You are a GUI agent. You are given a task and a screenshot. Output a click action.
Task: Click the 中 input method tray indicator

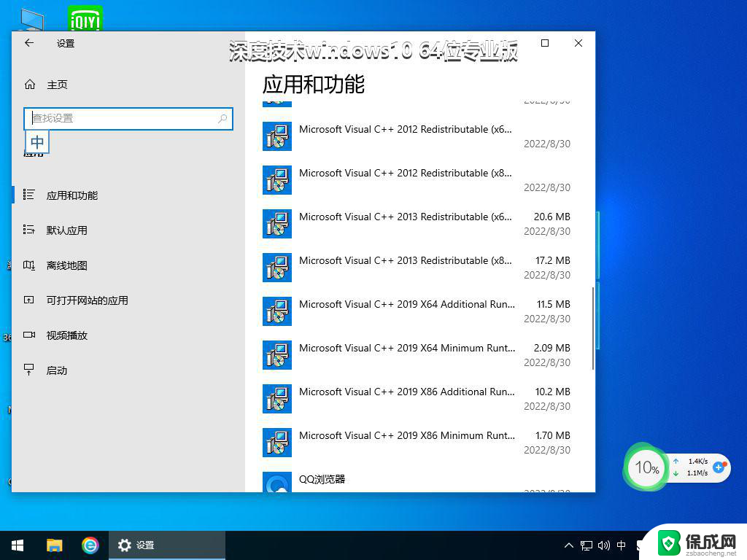pos(622,545)
